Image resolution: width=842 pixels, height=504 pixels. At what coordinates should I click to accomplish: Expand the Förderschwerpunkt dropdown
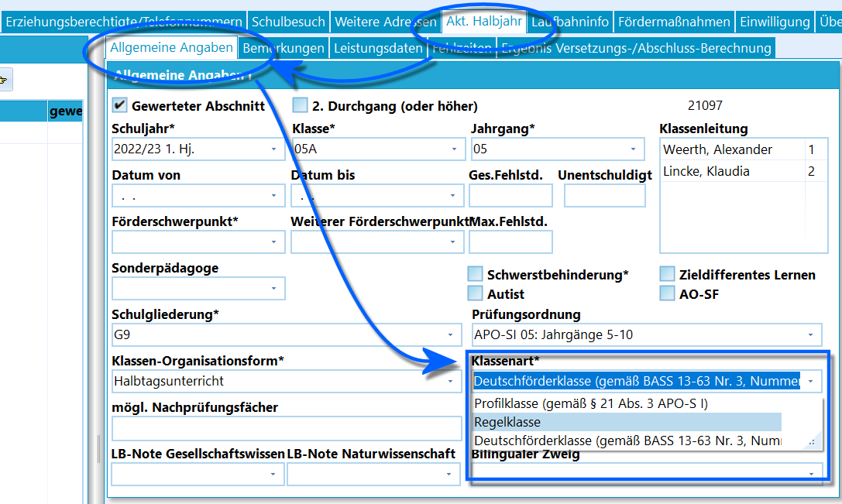click(274, 242)
